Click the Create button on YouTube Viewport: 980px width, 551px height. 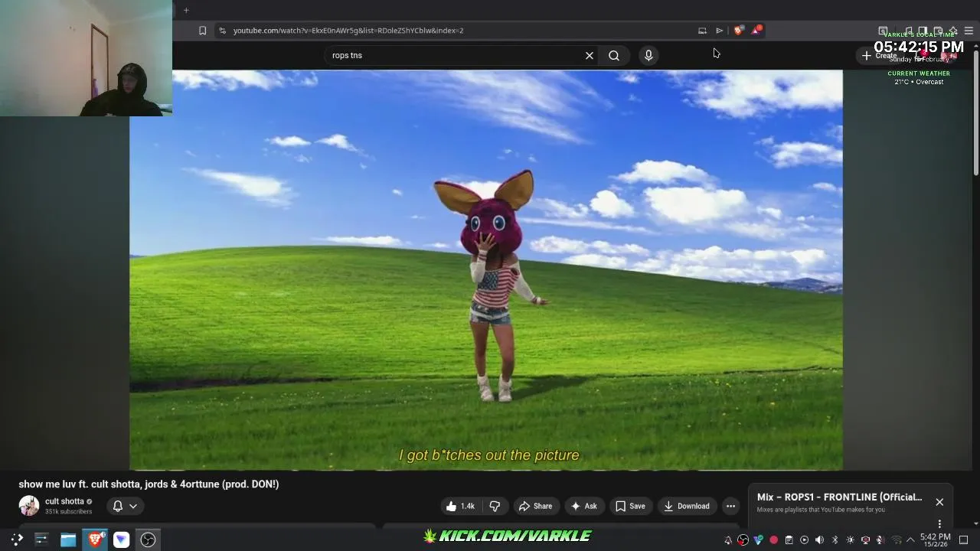(x=879, y=55)
